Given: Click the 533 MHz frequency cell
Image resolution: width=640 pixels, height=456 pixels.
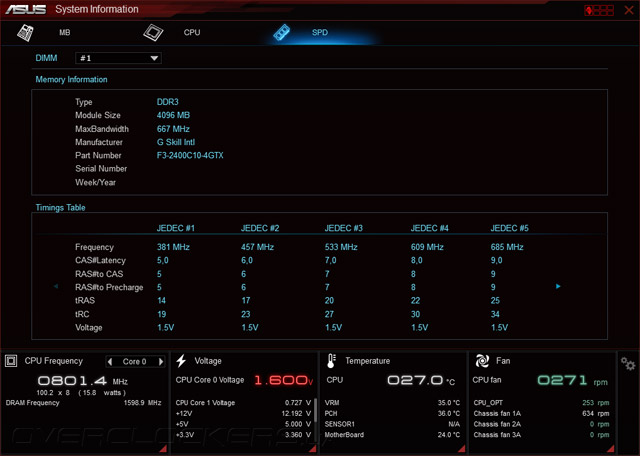Looking at the screenshot, I should coord(341,247).
